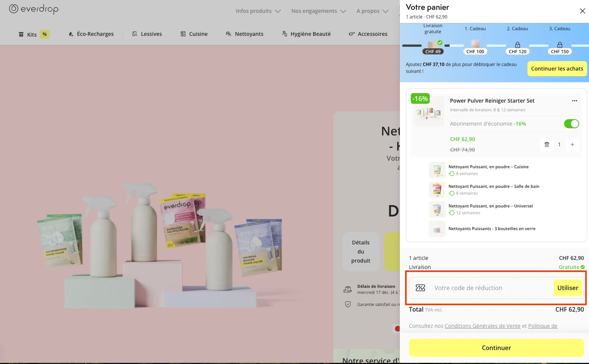This screenshot has height=364, width=589.
Task: Select the everdrop logo
Action: pos(33,9)
